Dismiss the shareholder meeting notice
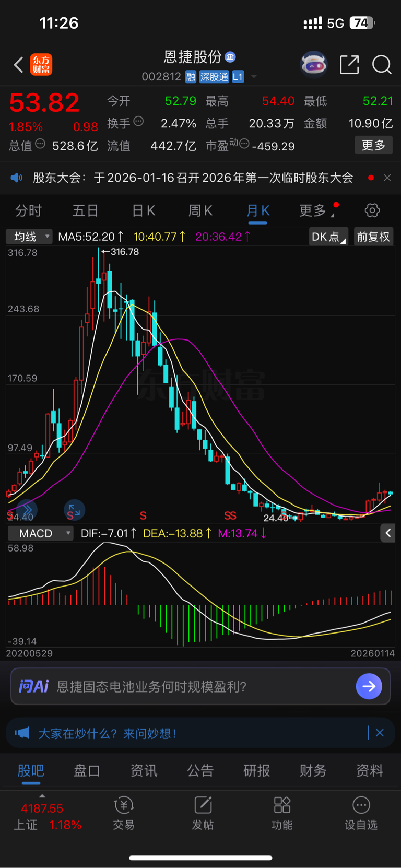The image size is (401, 868). coord(387,178)
